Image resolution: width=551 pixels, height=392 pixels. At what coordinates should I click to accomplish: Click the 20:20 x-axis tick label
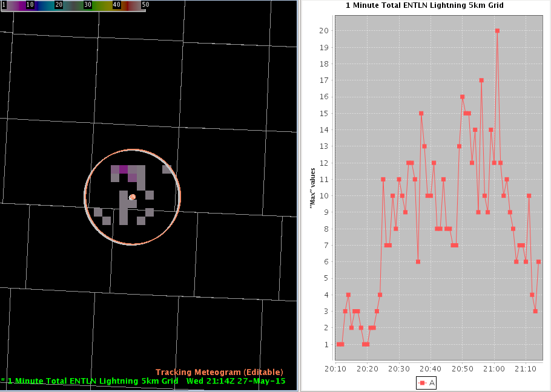tap(367, 369)
